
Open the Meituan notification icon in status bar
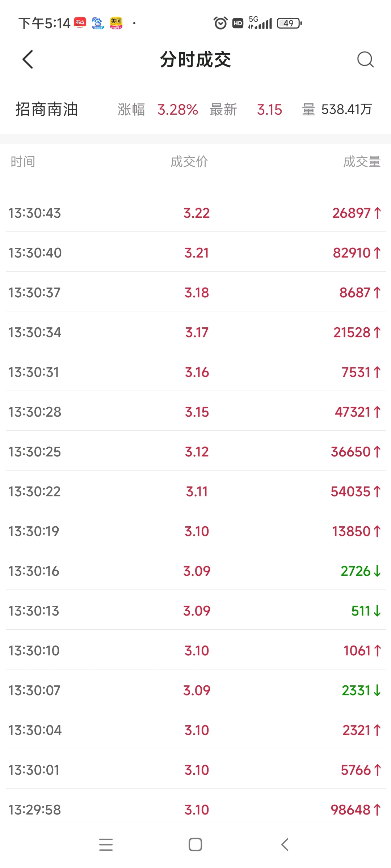(116, 23)
